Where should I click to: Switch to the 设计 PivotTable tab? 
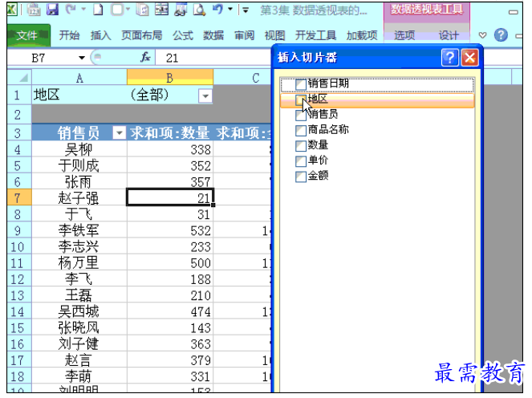[449, 35]
